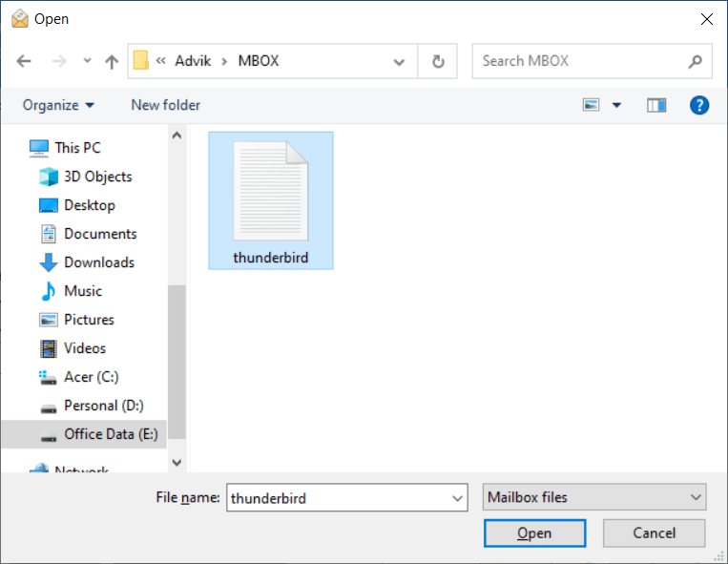The image size is (728, 564).
Task: Close the Open dialog
Action: tap(707, 19)
